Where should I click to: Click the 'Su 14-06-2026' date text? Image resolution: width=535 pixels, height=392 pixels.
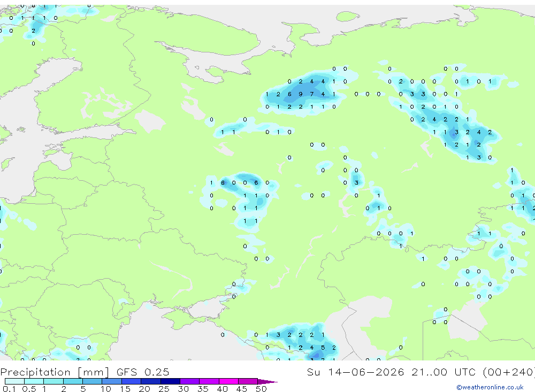coord(355,372)
